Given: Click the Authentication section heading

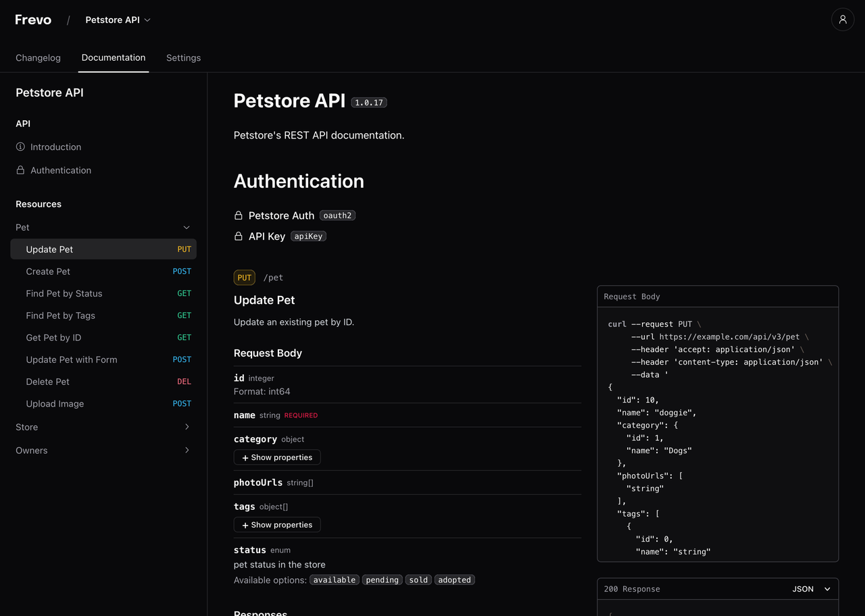Looking at the screenshot, I should tap(299, 181).
